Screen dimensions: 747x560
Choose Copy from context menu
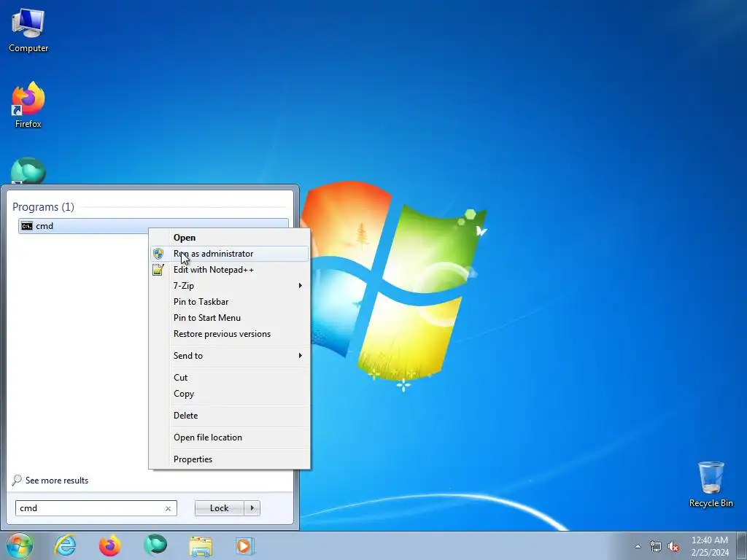click(x=229, y=394)
